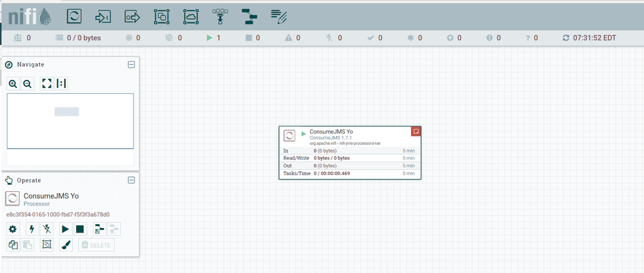This screenshot has width=644, height=273.
Task: Click the Enable lightning bolt icon
Action: pyautogui.click(x=32, y=229)
